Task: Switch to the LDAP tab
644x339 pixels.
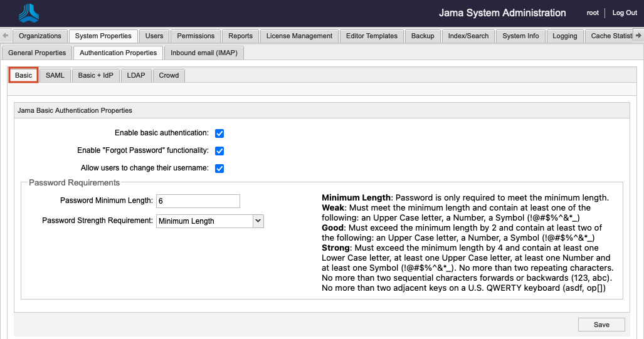Action: 136,76
